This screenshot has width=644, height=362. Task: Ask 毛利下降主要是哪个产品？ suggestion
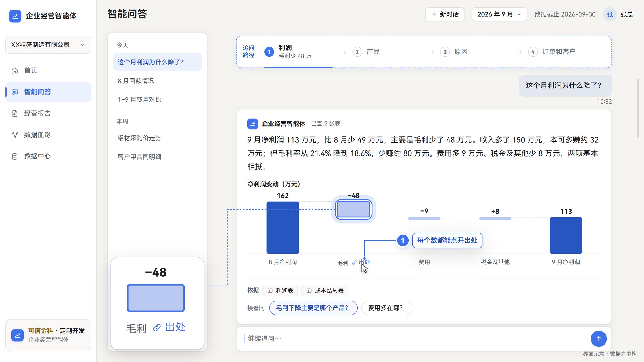[313, 308]
